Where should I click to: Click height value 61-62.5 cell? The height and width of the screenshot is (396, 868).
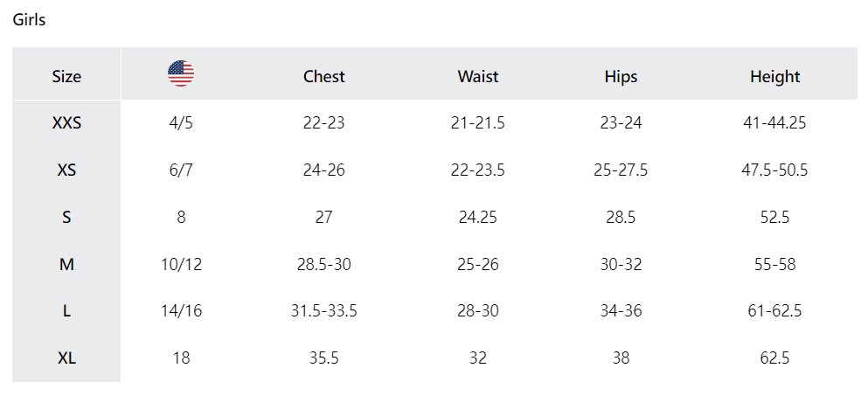click(774, 311)
